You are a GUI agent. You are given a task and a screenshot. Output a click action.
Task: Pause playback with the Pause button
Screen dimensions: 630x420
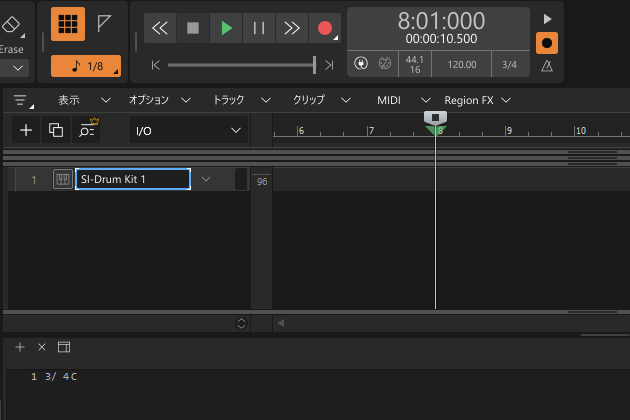(259, 28)
